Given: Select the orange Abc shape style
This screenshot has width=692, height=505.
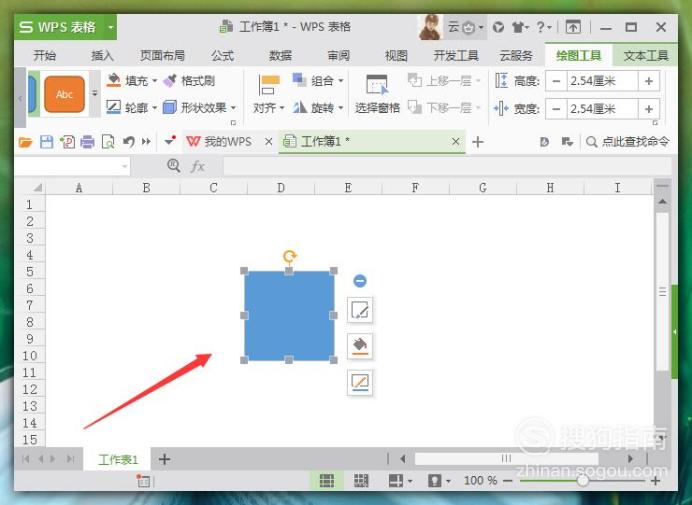Looking at the screenshot, I should tap(64, 94).
